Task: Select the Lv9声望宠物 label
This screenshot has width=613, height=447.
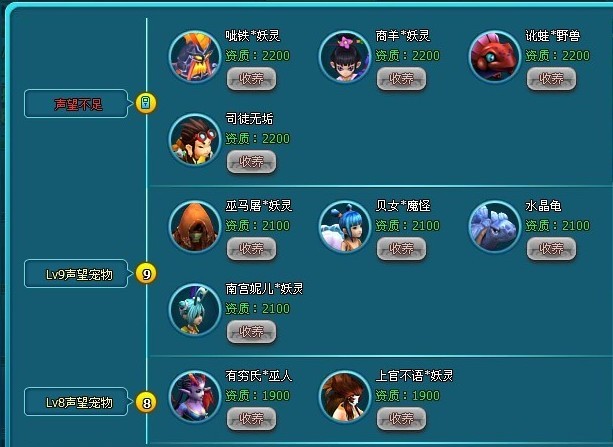Action: (x=77, y=274)
